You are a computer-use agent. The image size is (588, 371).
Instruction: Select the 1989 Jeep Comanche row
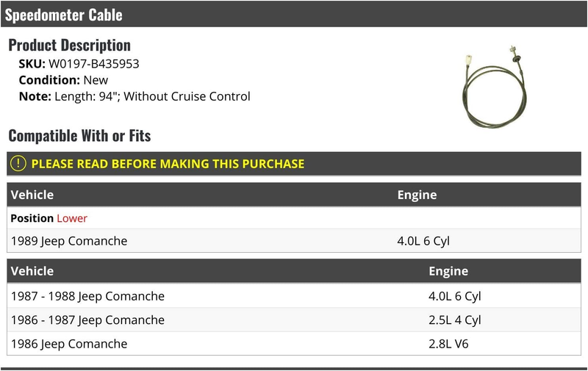coord(294,240)
